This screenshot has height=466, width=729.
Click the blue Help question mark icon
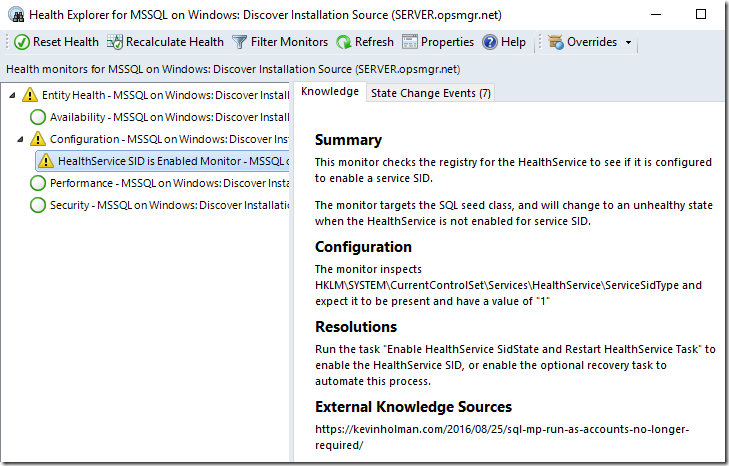[490, 42]
